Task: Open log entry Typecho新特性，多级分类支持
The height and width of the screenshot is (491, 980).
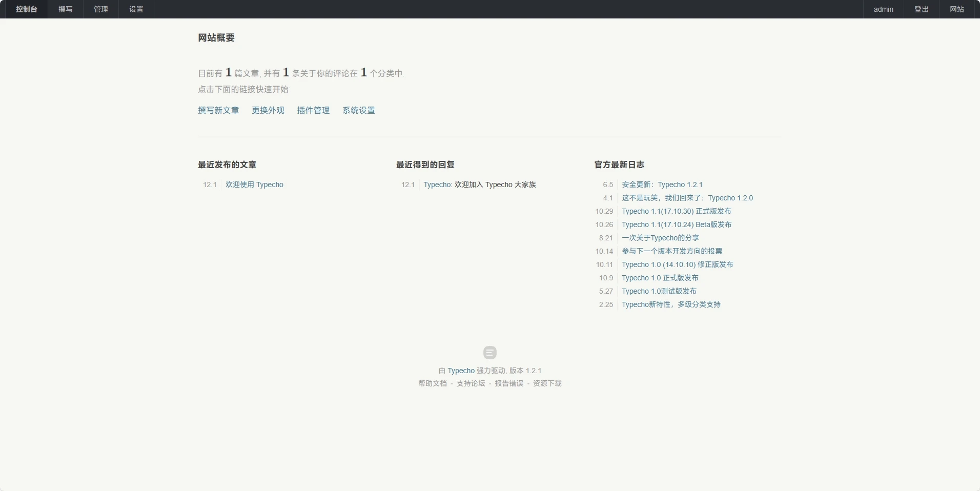Action: tap(671, 304)
